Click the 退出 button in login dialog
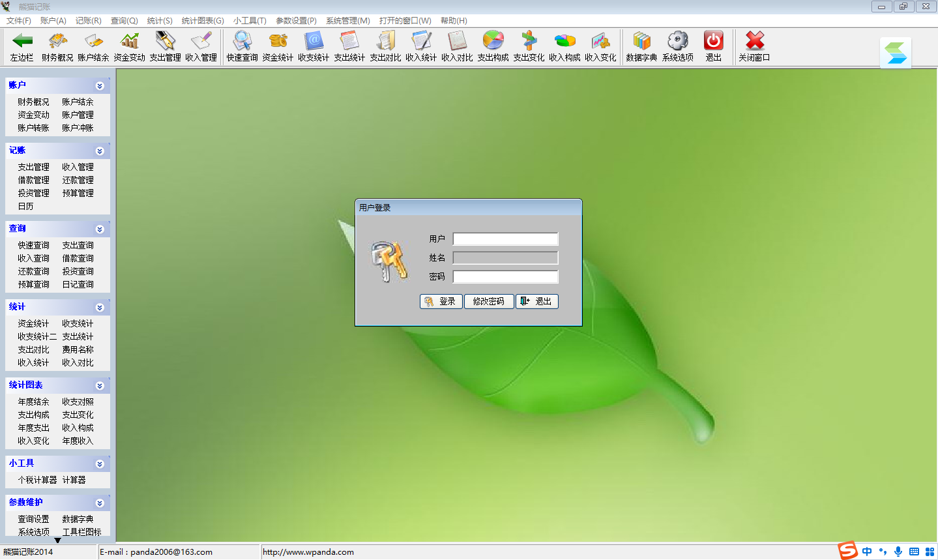Viewport: 938px width, 560px height. (537, 301)
